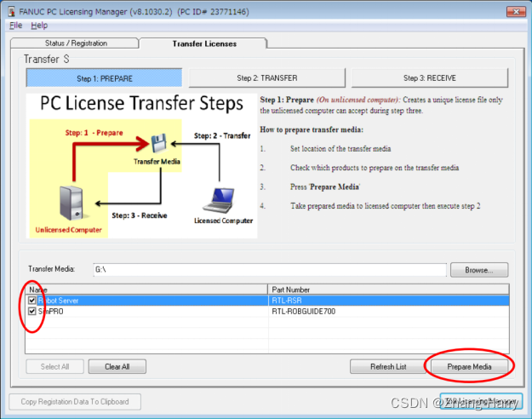Click Prepare Media button

[x=469, y=367]
